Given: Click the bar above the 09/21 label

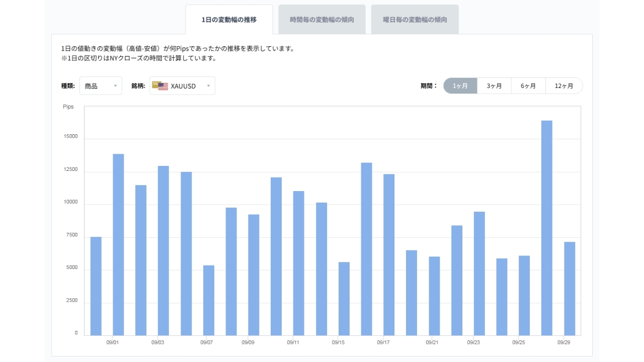Looking at the screenshot, I should tap(434, 296).
